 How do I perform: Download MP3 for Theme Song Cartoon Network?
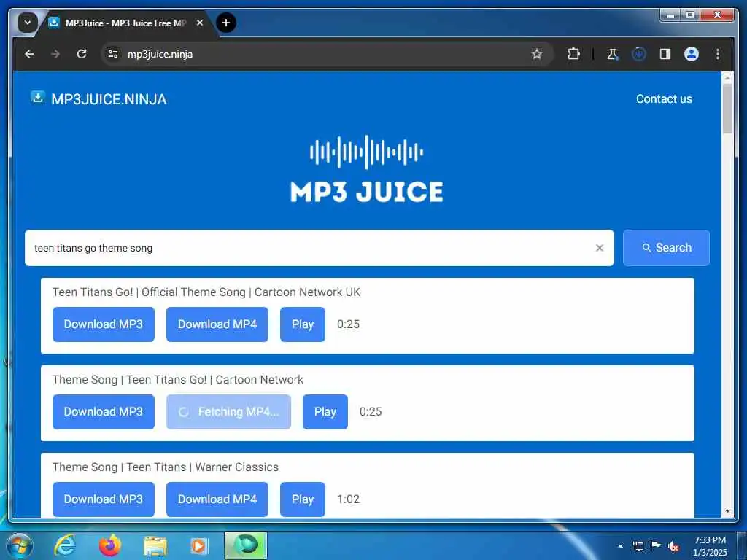tap(104, 412)
